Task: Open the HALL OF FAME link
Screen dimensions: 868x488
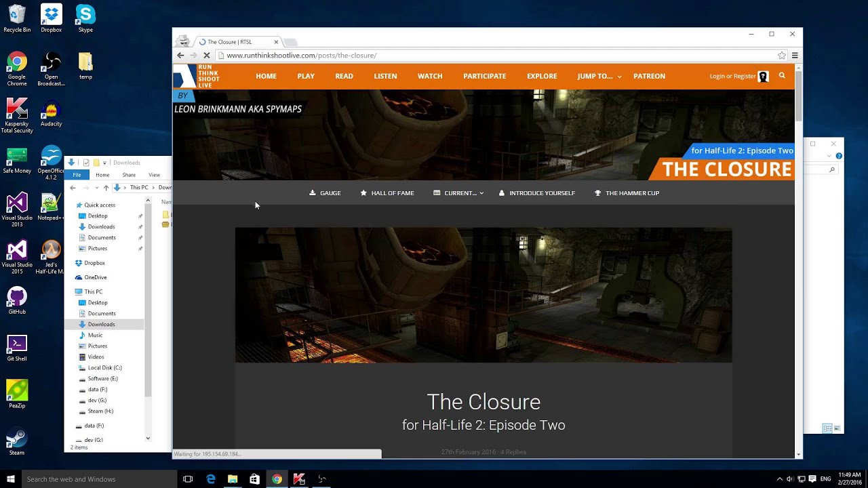Action: pos(387,193)
